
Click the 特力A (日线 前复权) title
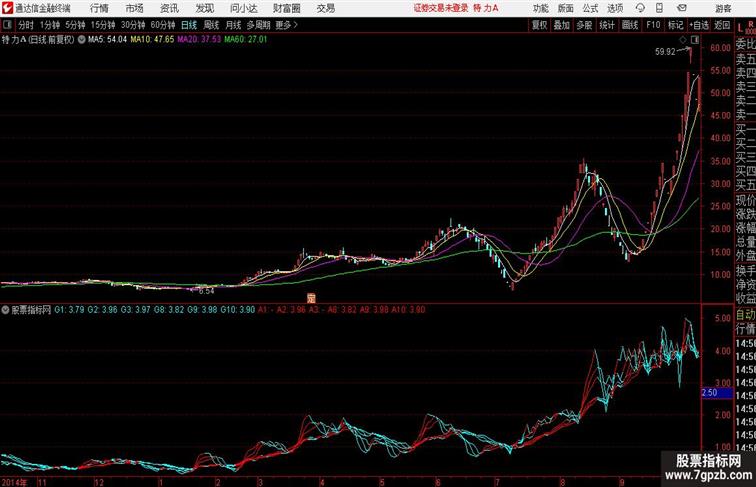coord(38,40)
